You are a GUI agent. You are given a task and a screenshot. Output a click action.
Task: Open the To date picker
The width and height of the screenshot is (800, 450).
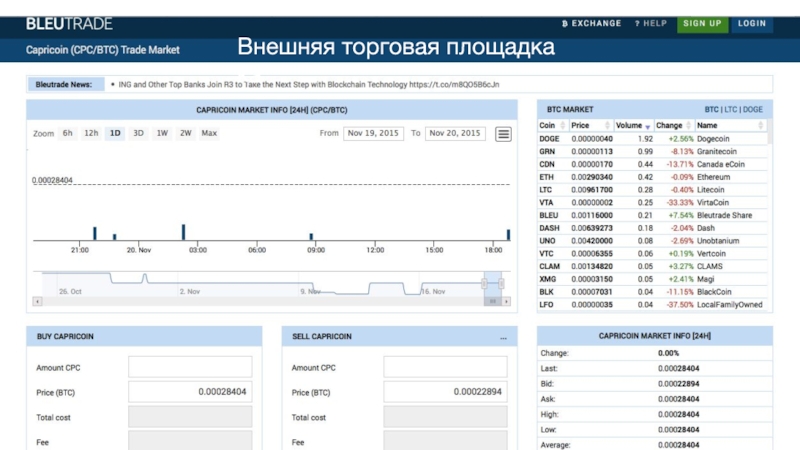[x=454, y=133]
